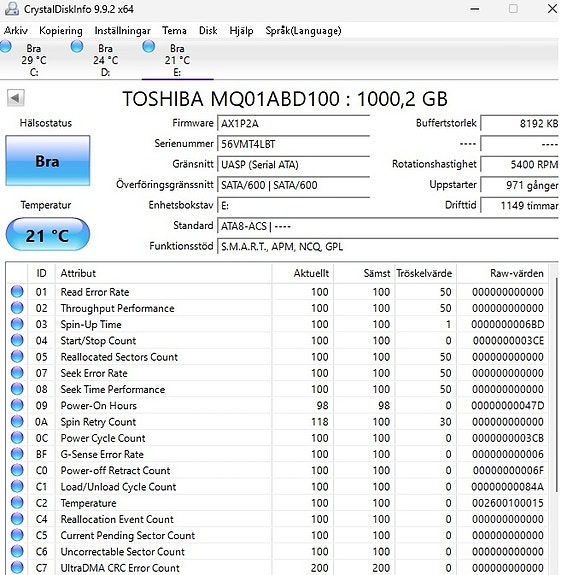
Task: Click the previous disk arrow button
Action: (16, 98)
